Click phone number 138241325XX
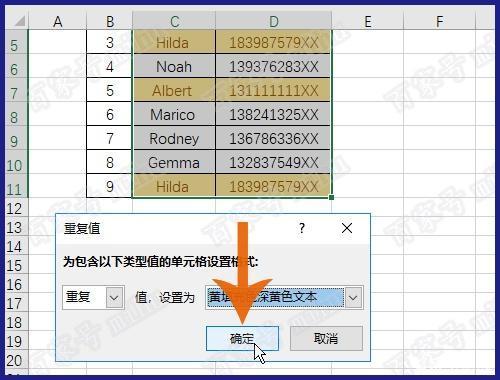The height and width of the screenshot is (380, 500). pyautogui.click(x=273, y=114)
